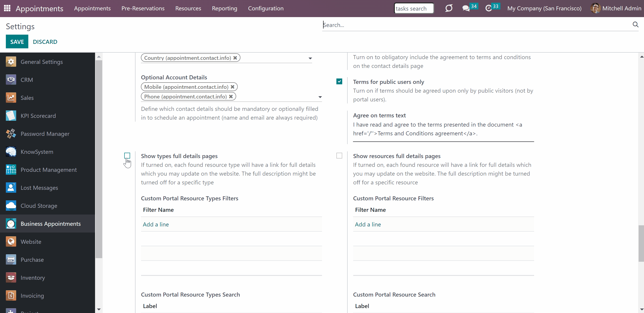644x313 pixels.
Task: Uncheck Terms for public users only
Action: click(x=339, y=81)
